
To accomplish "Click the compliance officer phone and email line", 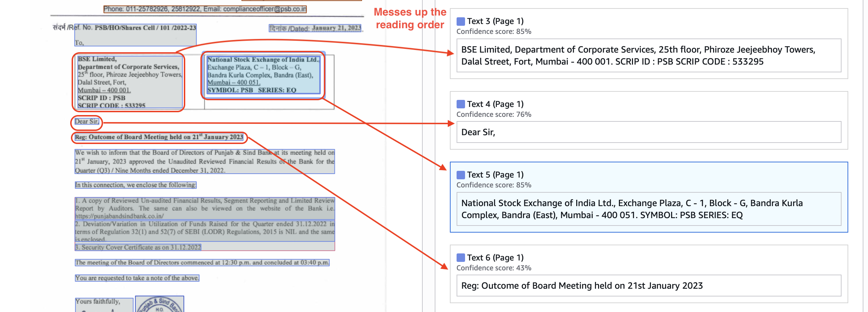I will 205,9.
